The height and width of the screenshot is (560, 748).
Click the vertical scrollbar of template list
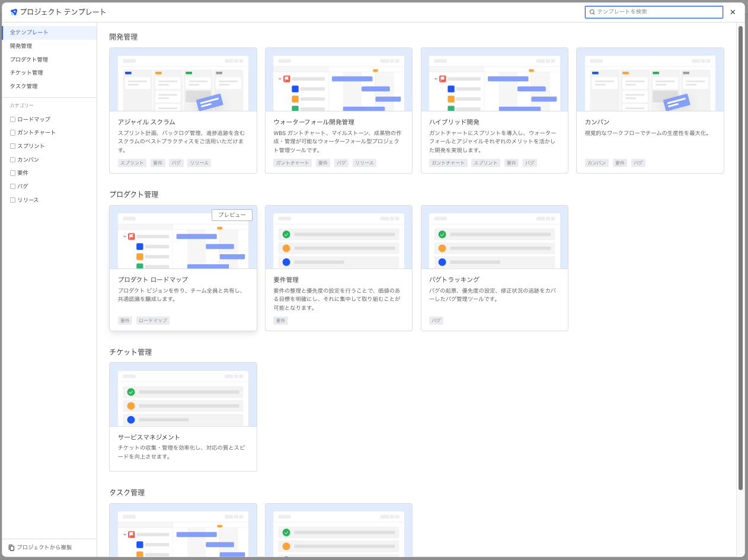(x=740, y=258)
